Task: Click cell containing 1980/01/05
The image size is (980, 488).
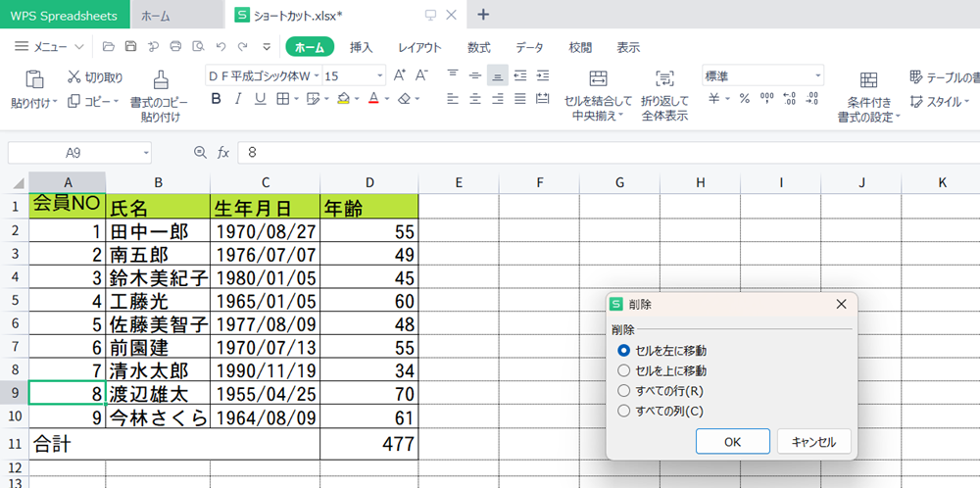Action: [265, 277]
